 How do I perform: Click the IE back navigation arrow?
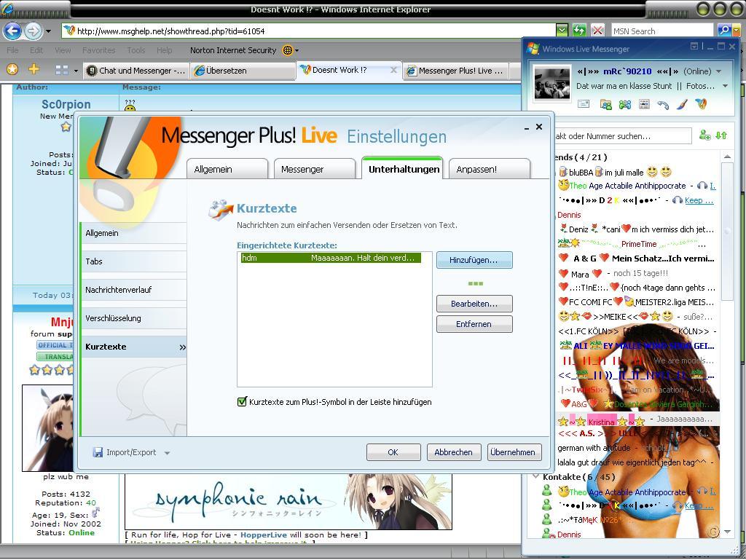[12, 31]
